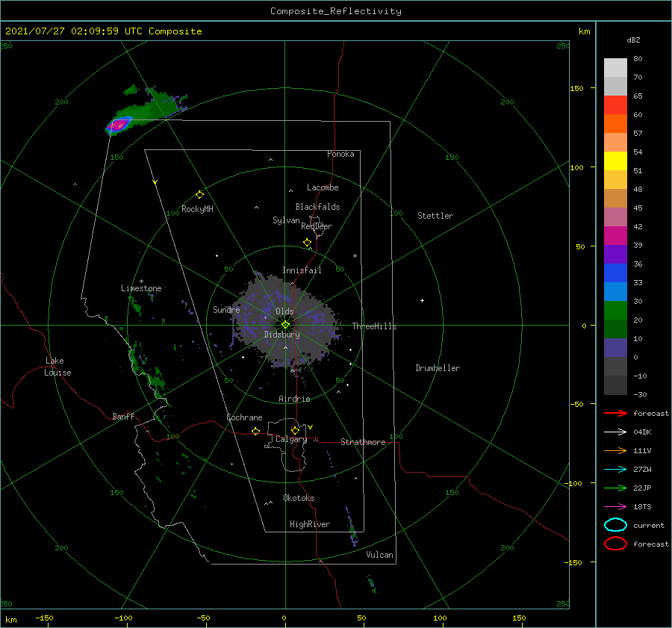Select the 42 dBZ magenta color swatch

pyautogui.click(x=615, y=235)
